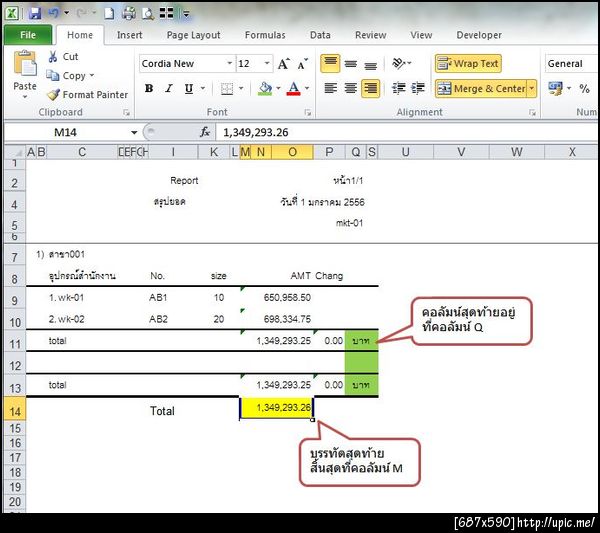Select the Format Painter brush

pos(53,95)
